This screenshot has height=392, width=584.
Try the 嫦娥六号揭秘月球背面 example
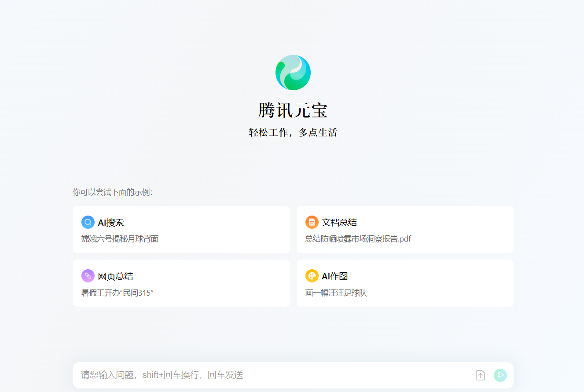(x=120, y=239)
